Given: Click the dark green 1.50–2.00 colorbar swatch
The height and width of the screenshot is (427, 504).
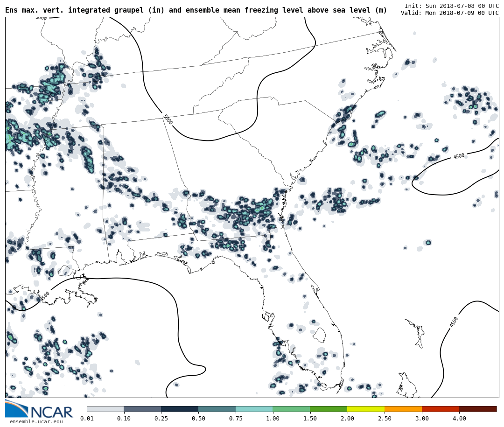Looking at the screenshot, I should coord(329,409).
